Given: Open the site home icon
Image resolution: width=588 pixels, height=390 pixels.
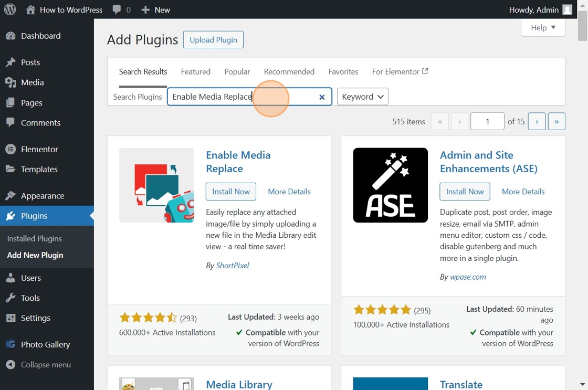Looking at the screenshot, I should (30, 10).
